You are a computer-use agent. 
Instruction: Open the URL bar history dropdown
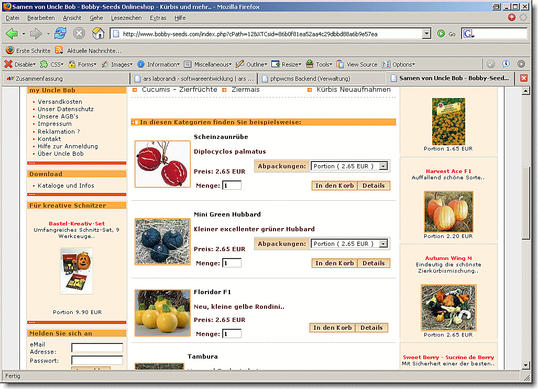coord(426,34)
